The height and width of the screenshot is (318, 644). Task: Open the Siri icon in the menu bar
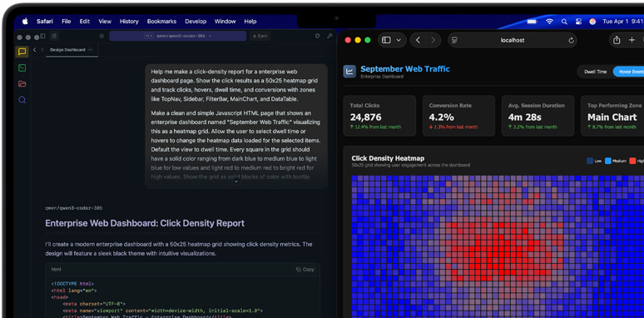[x=592, y=22]
